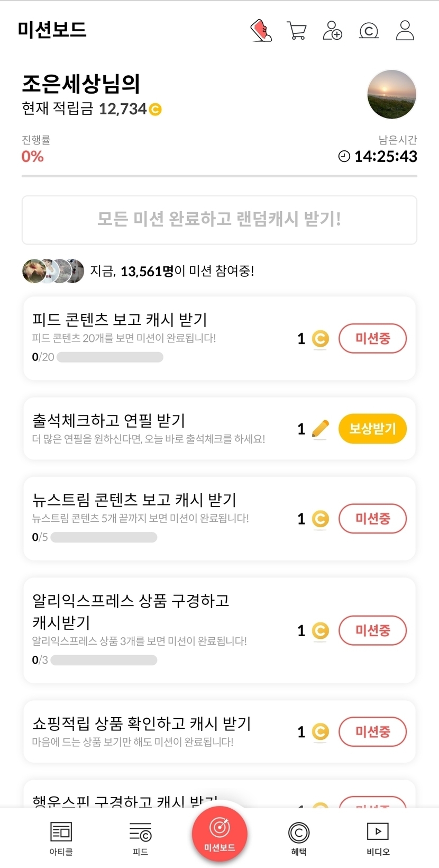The width and height of the screenshot is (439, 868).
Task: Tap the coin icon on feed mission
Action: [x=320, y=339]
